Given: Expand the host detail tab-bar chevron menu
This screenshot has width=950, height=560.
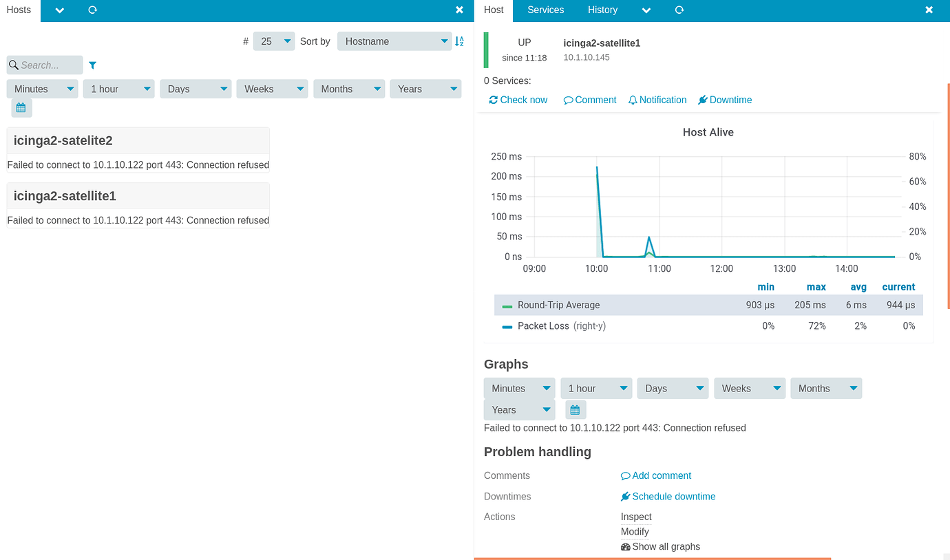Looking at the screenshot, I should pos(646,10).
